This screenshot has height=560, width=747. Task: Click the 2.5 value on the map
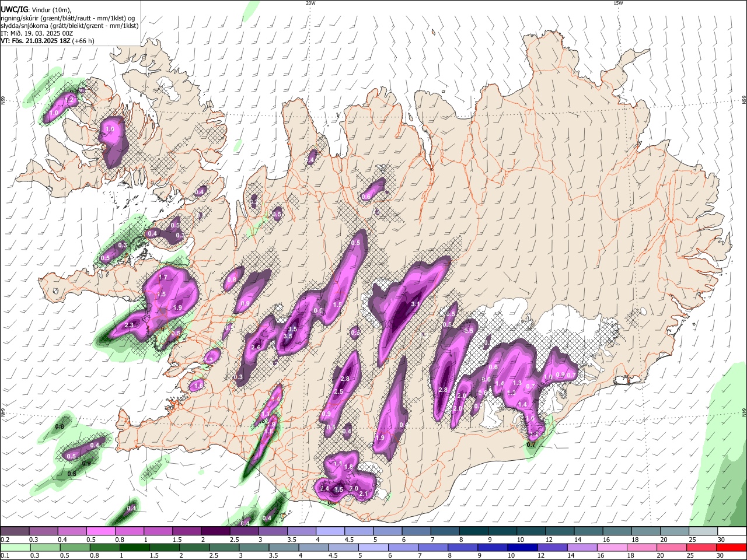point(338,391)
